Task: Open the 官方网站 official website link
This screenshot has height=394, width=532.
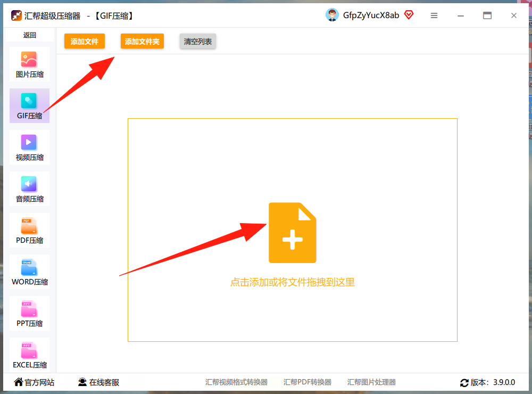Action: 34,382
